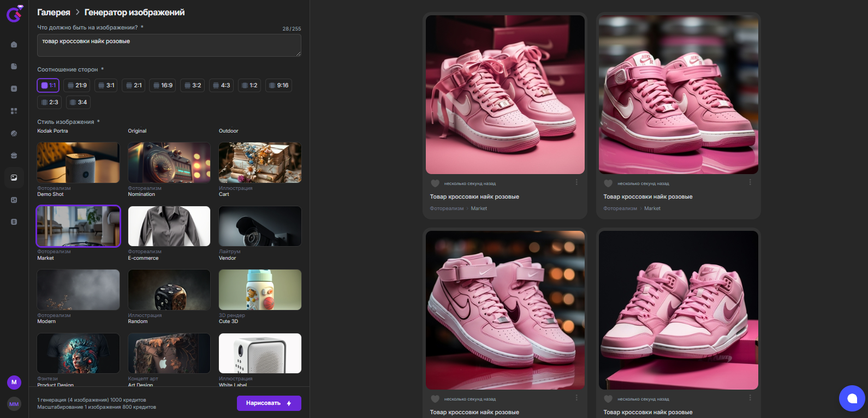Image resolution: width=868 pixels, height=418 pixels.
Task: Choose the Modern style thumbnail
Action: (78, 290)
